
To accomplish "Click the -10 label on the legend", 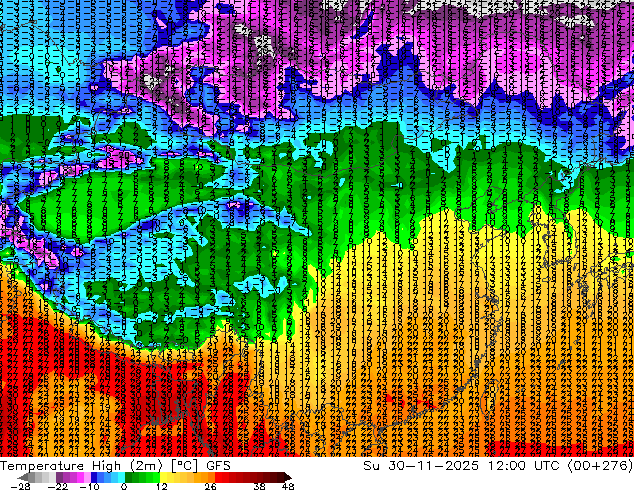I will [x=89, y=486].
